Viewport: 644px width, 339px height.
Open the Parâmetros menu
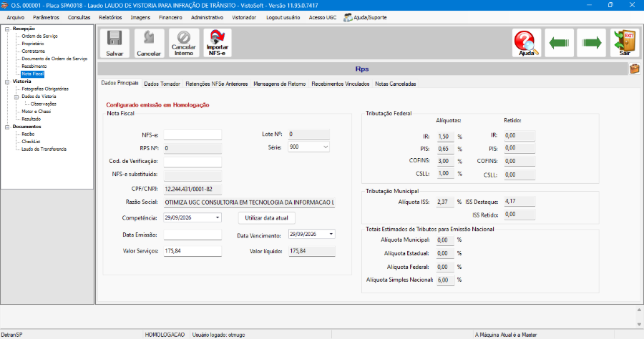point(46,17)
